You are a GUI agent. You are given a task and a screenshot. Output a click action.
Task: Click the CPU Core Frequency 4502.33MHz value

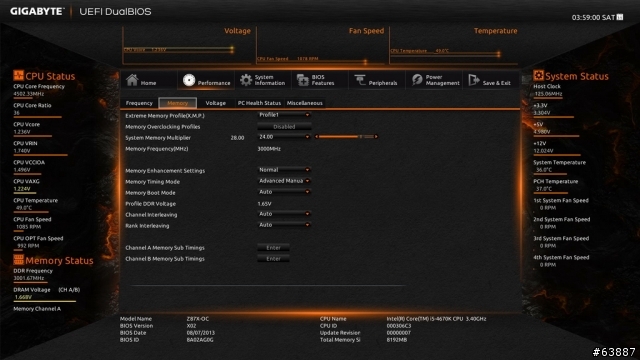click(x=29, y=94)
